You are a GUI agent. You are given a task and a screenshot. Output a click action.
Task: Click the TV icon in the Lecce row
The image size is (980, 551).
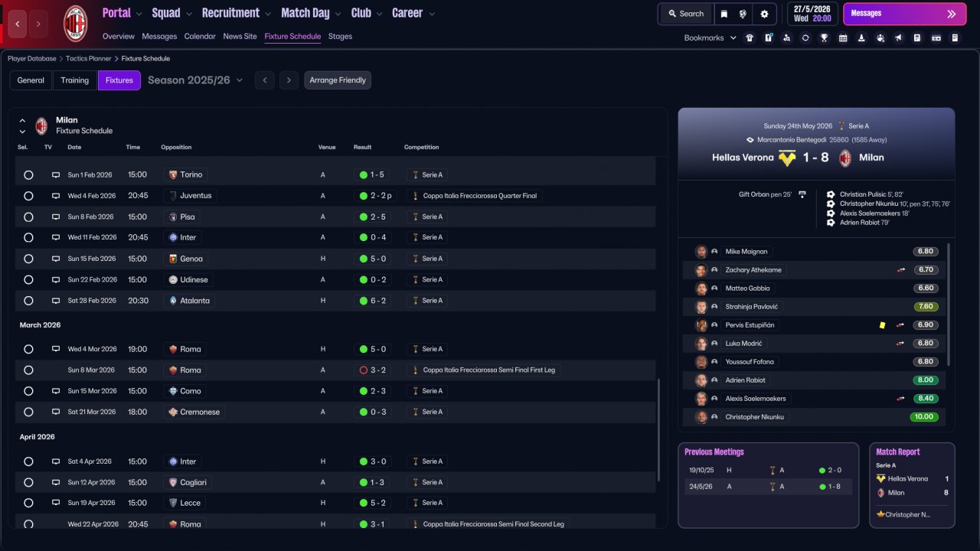coord(55,503)
